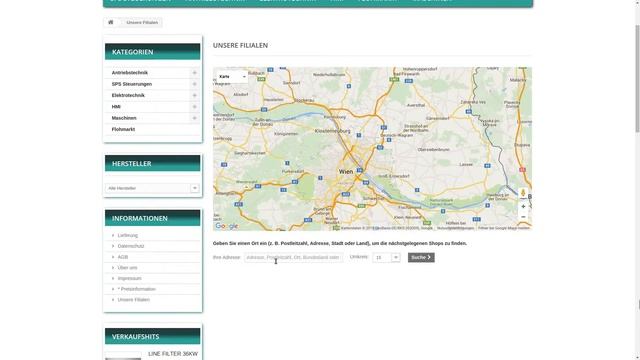
Task: Open 'Unsere Filialen' in the Informationen sidebar
Action: [133, 300]
